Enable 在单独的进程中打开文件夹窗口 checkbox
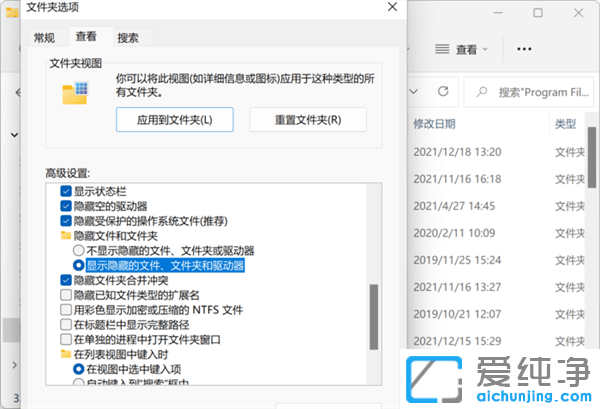This screenshot has height=409, width=600. point(66,339)
